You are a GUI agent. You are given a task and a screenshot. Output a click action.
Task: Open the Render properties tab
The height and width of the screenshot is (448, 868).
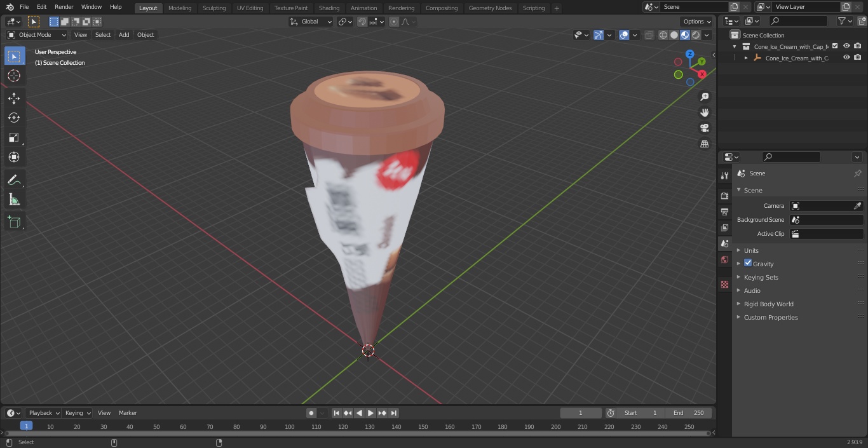point(724,196)
